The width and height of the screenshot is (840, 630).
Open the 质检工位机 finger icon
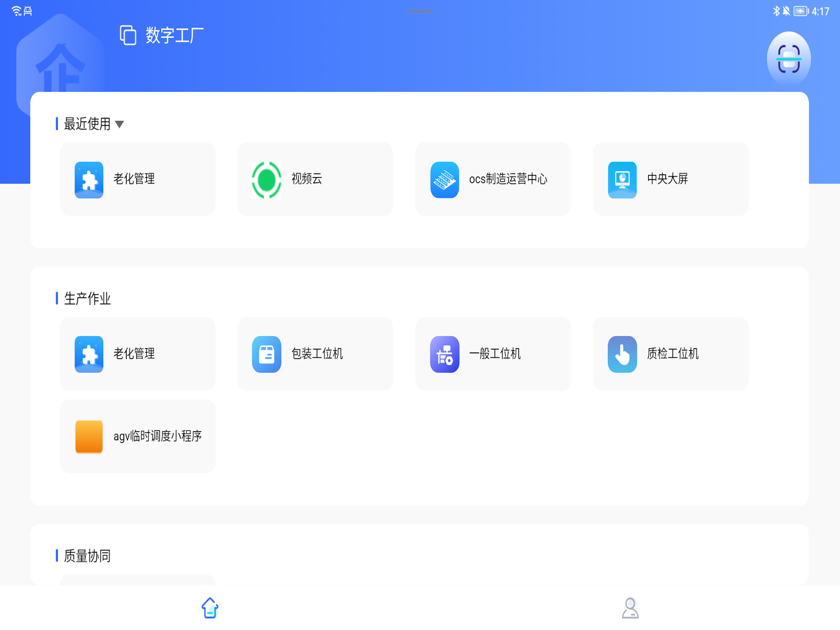[622, 354]
